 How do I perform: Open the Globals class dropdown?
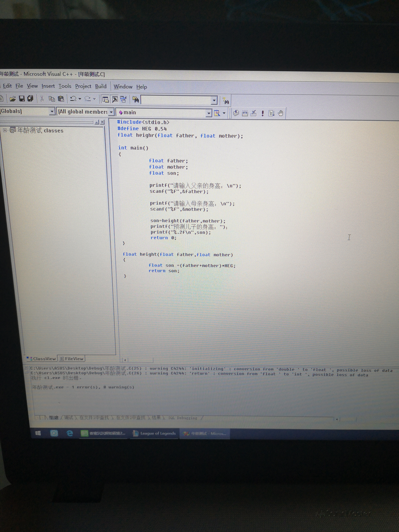(52, 111)
